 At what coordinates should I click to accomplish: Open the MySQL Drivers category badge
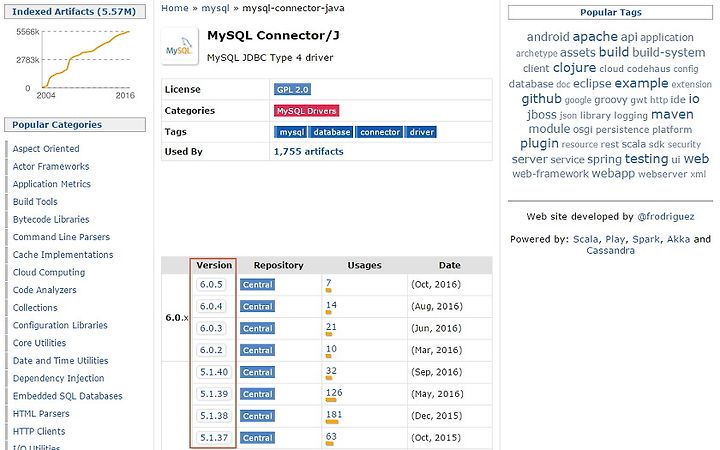(306, 111)
